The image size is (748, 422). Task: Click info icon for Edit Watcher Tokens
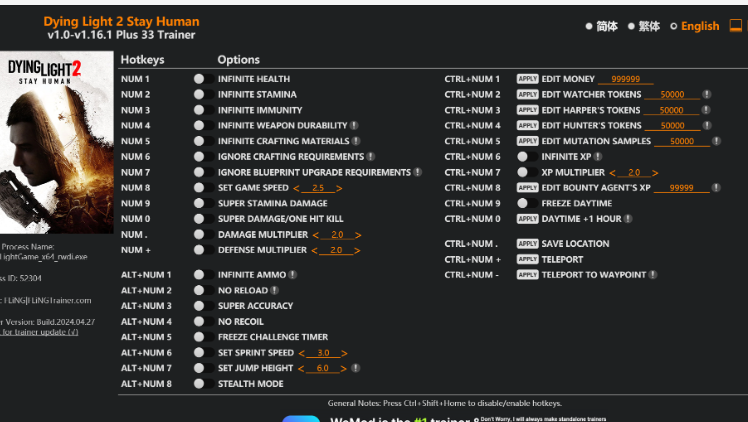[707, 94]
